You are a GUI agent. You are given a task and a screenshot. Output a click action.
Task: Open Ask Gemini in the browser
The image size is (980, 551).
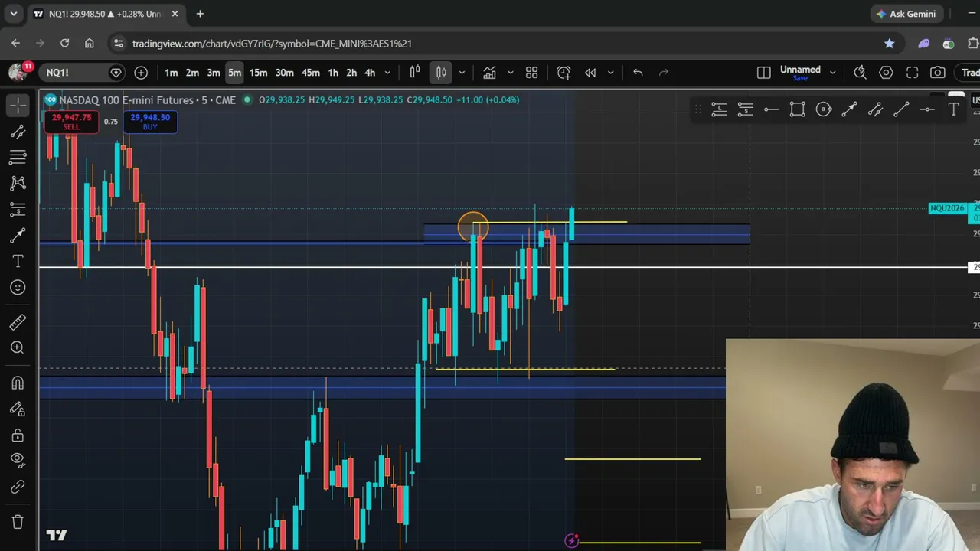[906, 14]
